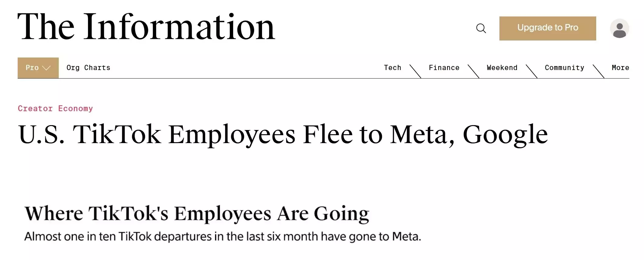
Task: Click the slash divider right of Tech
Action: click(415, 71)
